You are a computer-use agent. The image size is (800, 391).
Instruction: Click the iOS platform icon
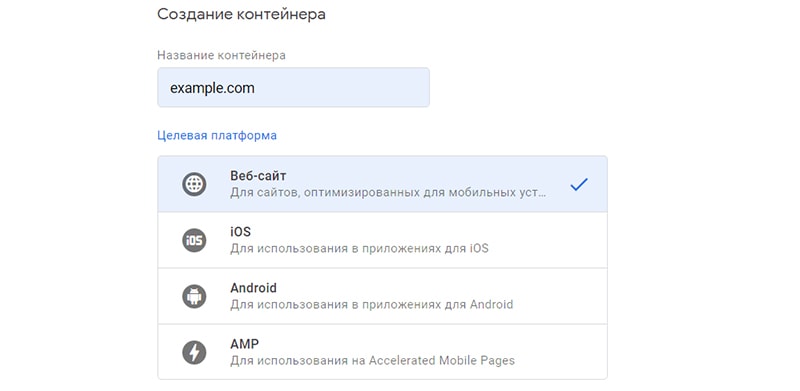coord(194,240)
